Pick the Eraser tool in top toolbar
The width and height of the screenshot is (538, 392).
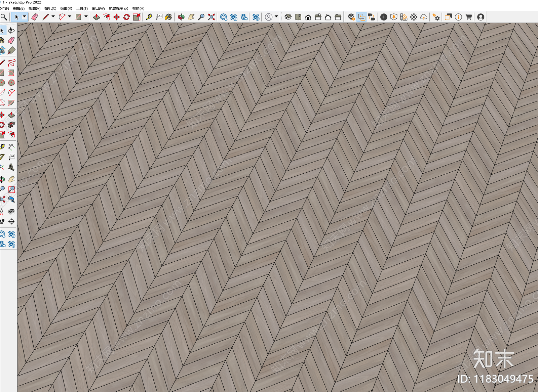click(x=35, y=17)
